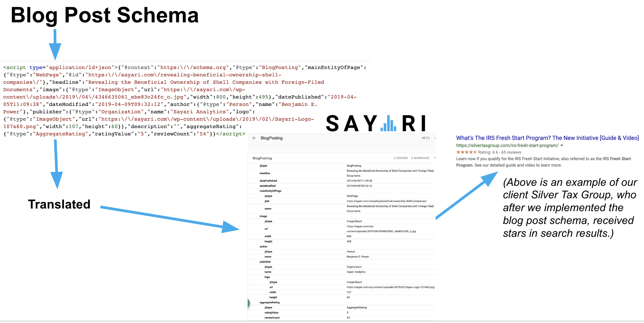Open the All (1) results dropdown
Screen dimensions: 644x323
[426, 138]
